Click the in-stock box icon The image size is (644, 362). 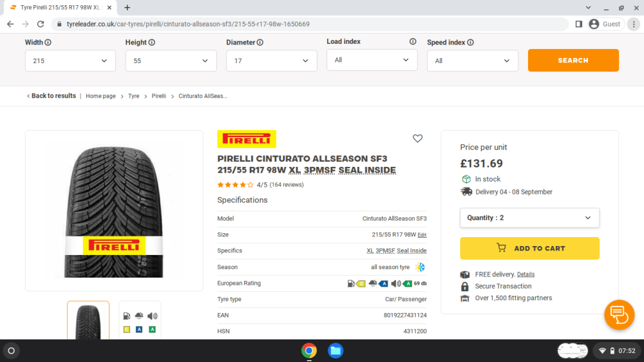point(466,179)
